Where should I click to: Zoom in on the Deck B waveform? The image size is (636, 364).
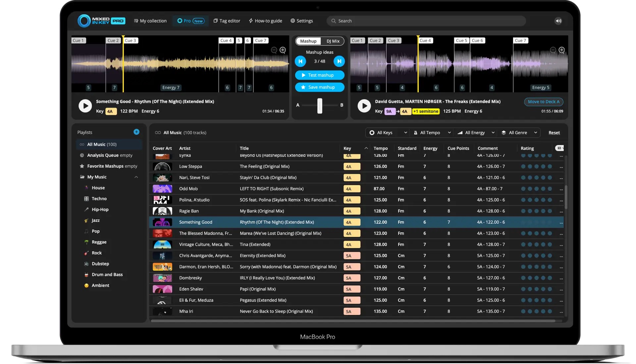(562, 50)
